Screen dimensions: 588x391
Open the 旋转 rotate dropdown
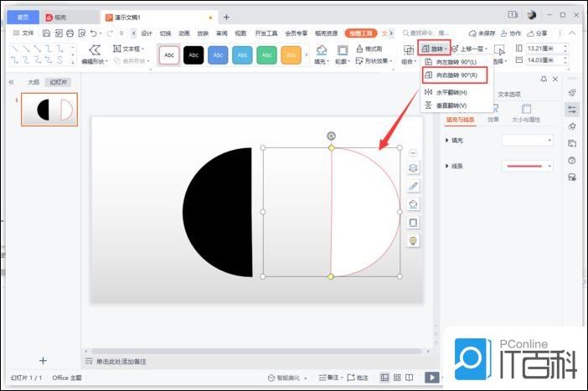[x=435, y=49]
